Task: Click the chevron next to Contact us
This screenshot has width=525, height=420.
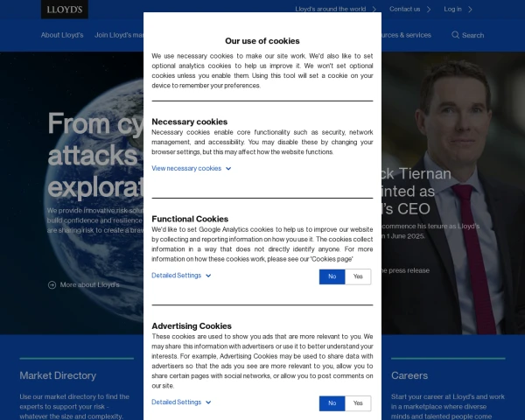Action: pyautogui.click(x=429, y=10)
